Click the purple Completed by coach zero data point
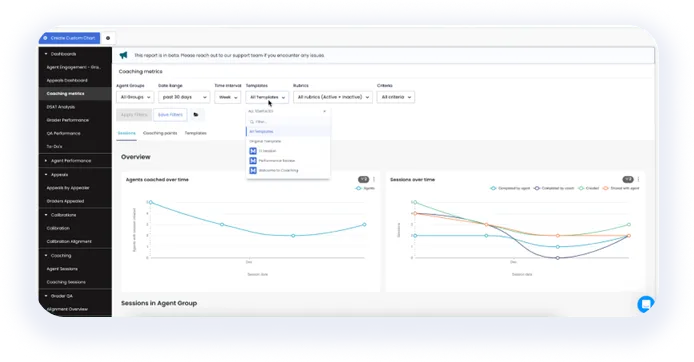 point(558,258)
